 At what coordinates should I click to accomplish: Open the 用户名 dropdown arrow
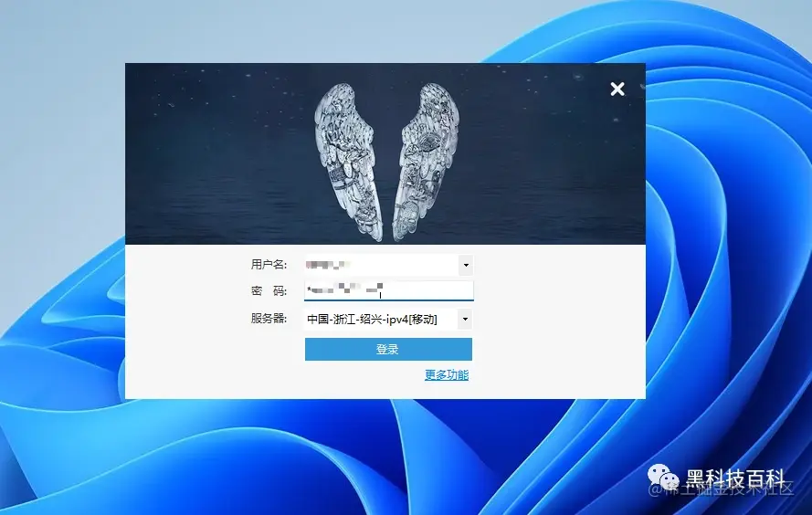pyautogui.click(x=466, y=265)
